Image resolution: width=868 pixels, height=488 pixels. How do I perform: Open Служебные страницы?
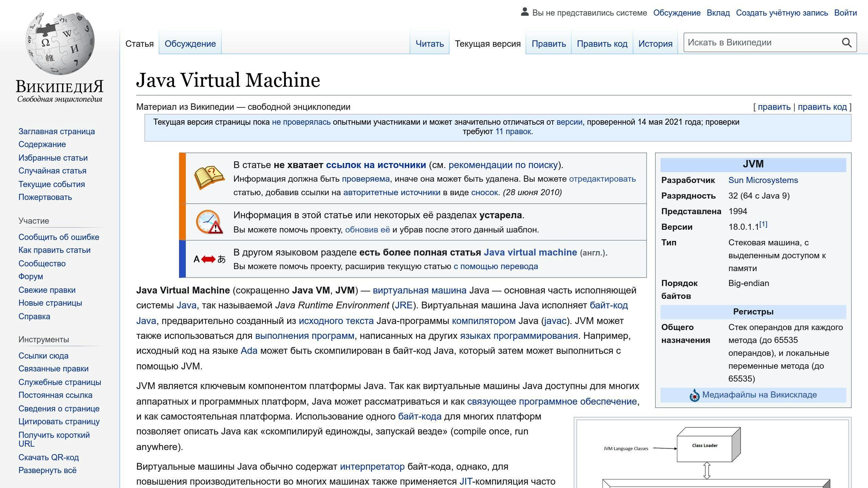[x=60, y=382]
